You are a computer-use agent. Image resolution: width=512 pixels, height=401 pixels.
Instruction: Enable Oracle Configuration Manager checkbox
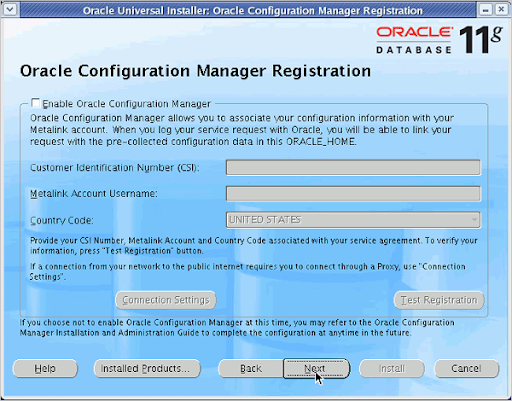(35, 103)
